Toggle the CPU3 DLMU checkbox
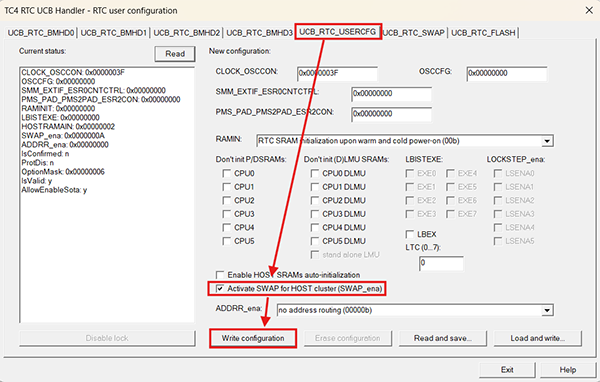The image size is (600, 382). [x=315, y=214]
